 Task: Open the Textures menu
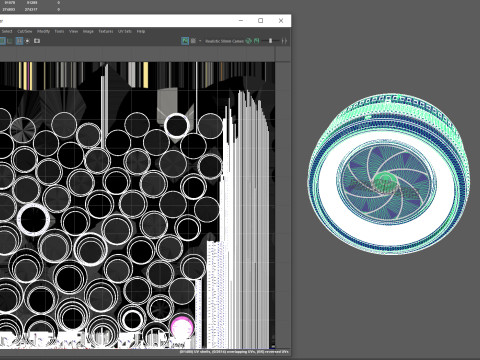(106, 31)
